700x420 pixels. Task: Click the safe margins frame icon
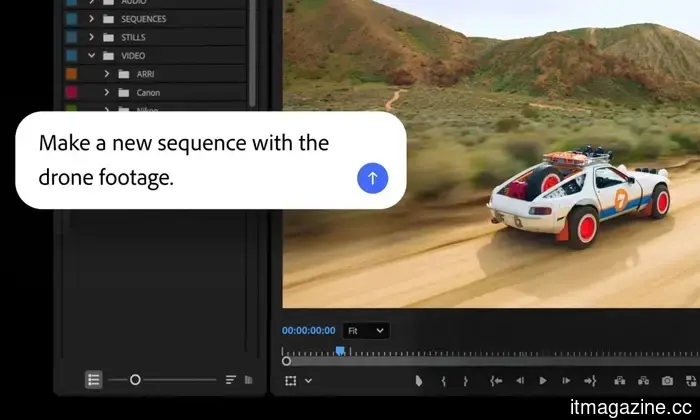(291, 381)
